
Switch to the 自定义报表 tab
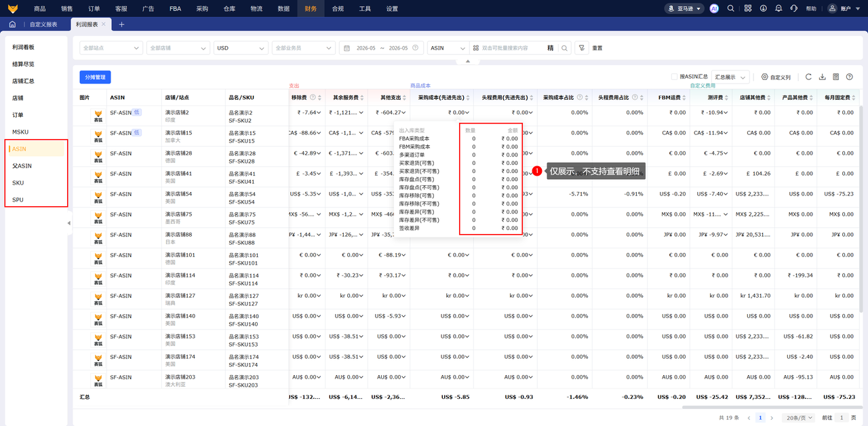pos(43,24)
